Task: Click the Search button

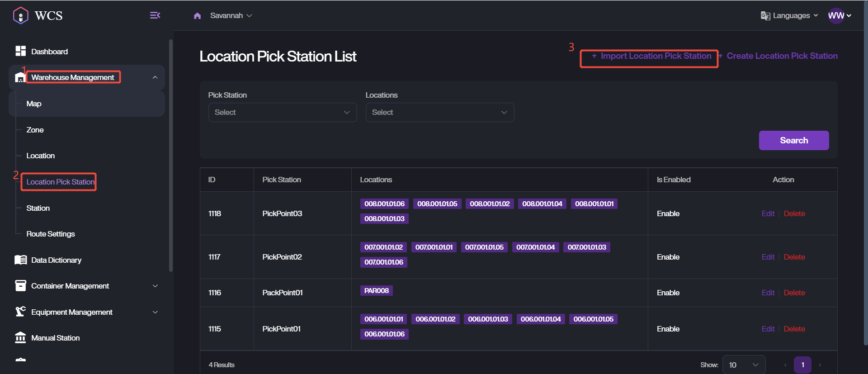Action: (x=794, y=140)
